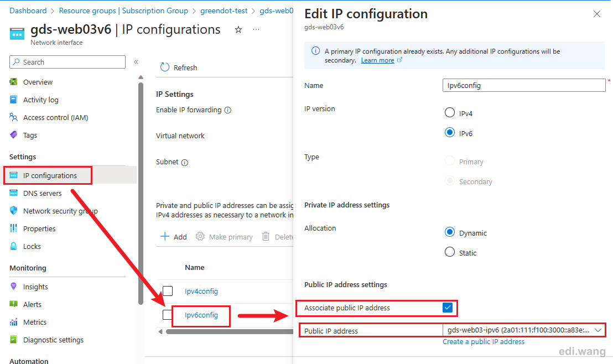Click the Learn more link
Viewport: 613px width, 364px height.
point(377,60)
